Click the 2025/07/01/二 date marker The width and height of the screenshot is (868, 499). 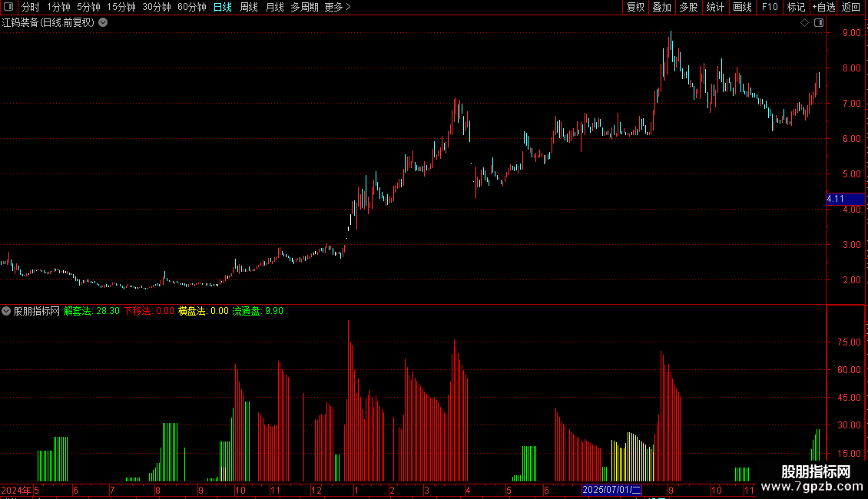[x=611, y=490]
